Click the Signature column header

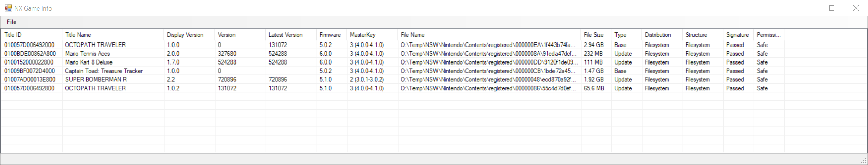[x=738, y=35]
